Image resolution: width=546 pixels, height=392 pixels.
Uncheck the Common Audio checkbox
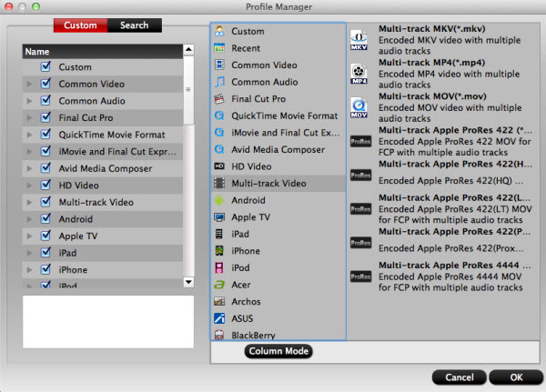(x=45, y=100)
